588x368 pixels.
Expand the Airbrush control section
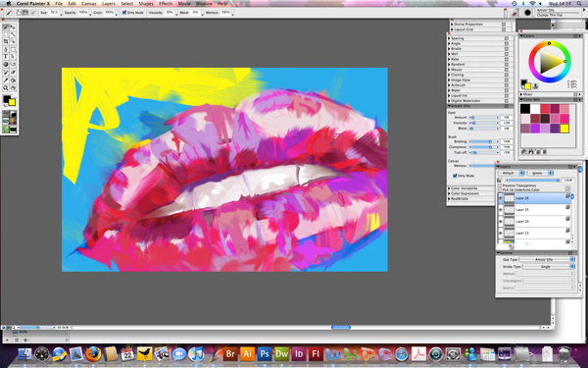pyautogui.click(x=449, y=85)
